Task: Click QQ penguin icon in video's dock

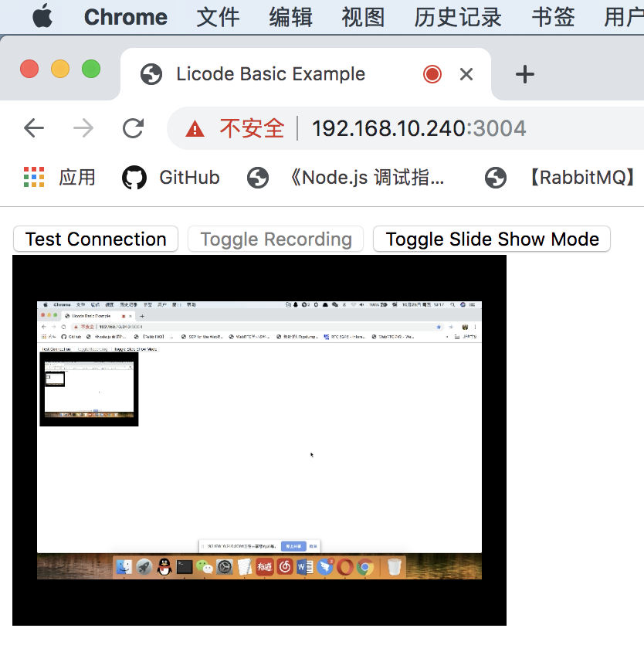Action: (x=164, y=567)
